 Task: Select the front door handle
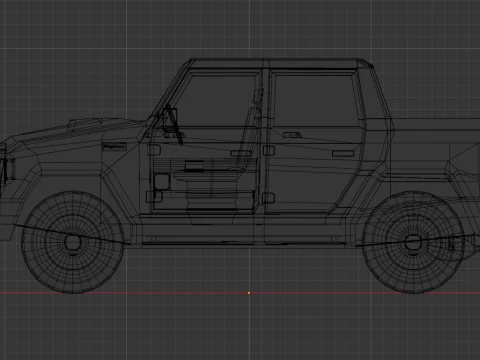click(241, 153)
